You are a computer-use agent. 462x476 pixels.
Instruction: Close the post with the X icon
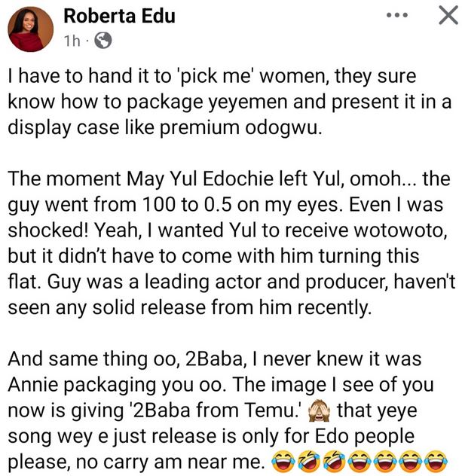(x=443, y=17)
